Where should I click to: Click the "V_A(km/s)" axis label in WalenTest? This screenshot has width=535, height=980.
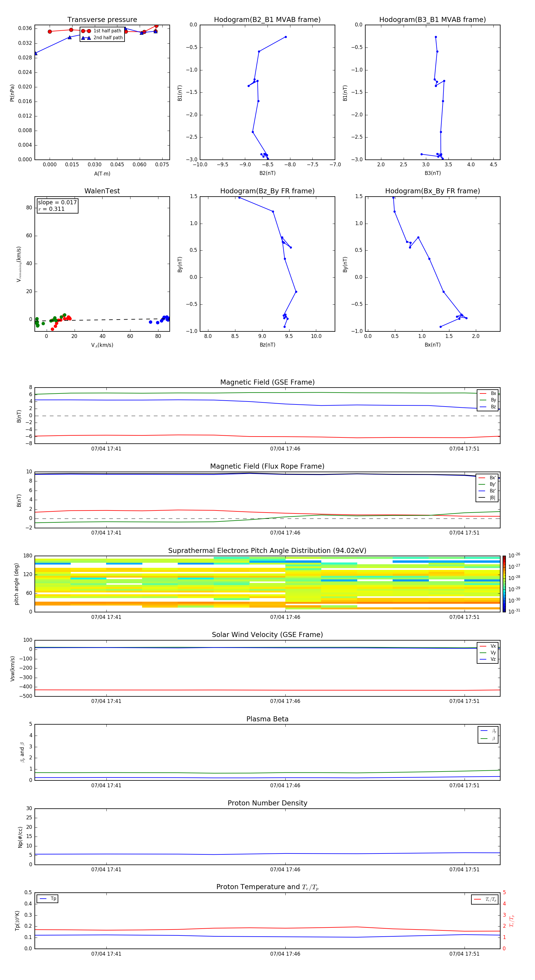point(102,345)
